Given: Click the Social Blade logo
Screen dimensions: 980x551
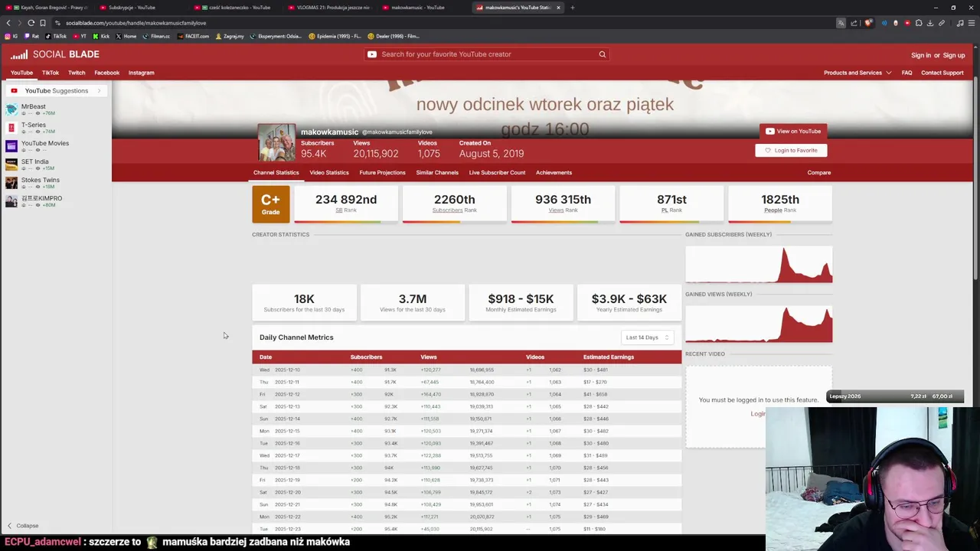Looking at the screenshot, I should click(x=54, y=54).
